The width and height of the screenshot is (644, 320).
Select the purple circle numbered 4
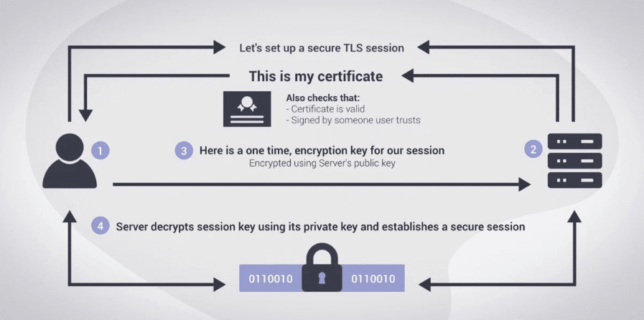pyautogui.click(x=101, y=225)
